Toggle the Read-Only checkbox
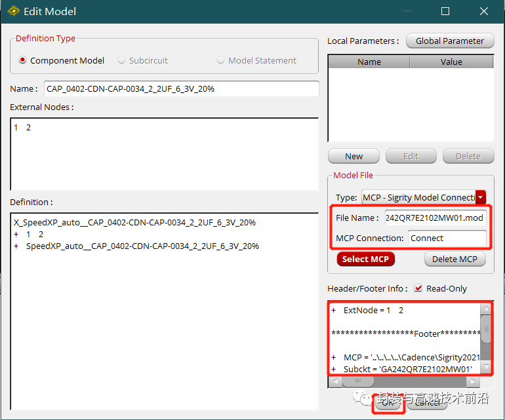505x420 pixels. click(x=418, y=288)
